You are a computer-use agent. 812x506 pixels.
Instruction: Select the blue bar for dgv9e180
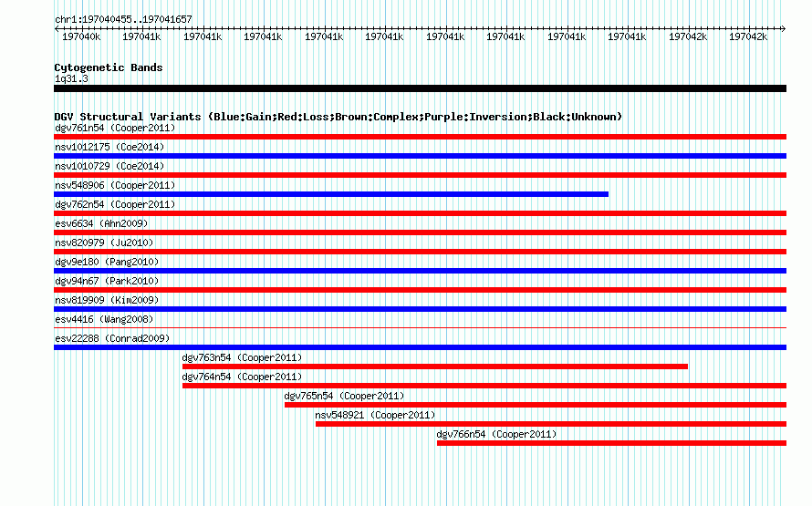420,271
